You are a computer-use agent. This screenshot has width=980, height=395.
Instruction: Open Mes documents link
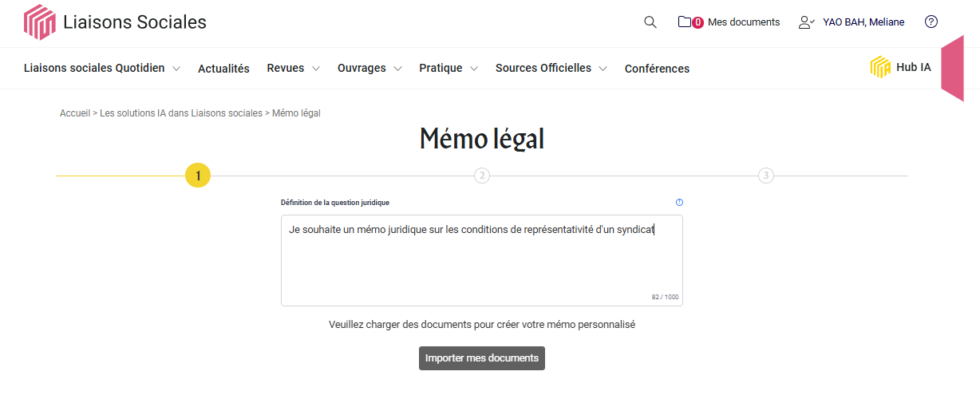click(744, 22)
